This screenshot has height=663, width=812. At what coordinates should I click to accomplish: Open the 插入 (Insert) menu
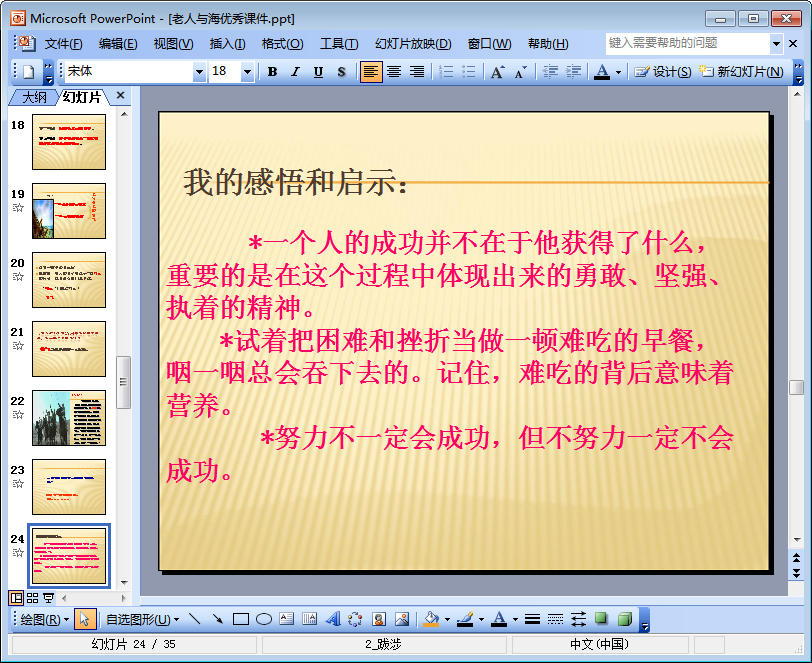227,44
